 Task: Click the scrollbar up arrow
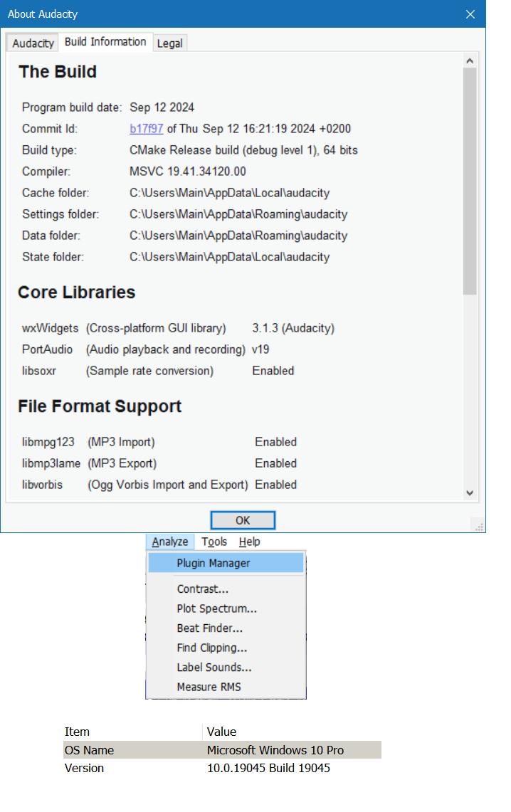[470, 60]
